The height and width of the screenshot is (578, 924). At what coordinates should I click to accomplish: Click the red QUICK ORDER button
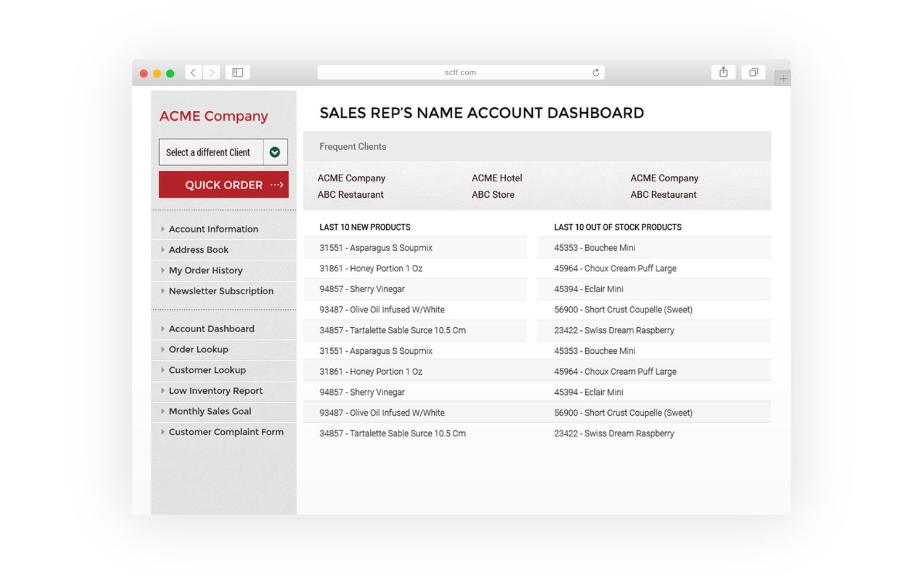[224, 185]
